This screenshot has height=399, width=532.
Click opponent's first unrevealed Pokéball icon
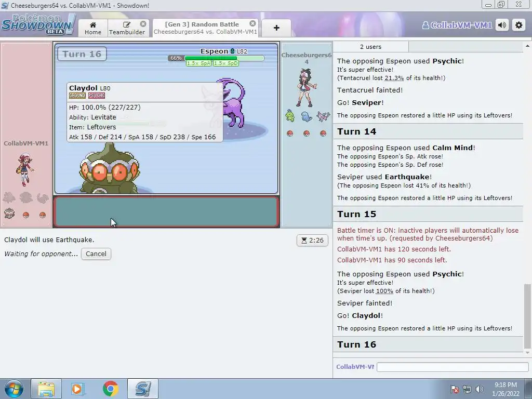290,134
